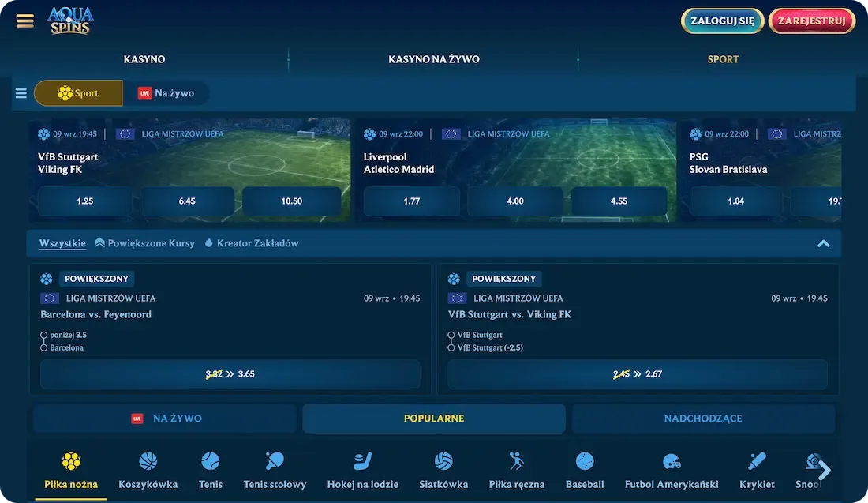Select the Kreator Zakładów filter
Viewport: 868px width, 503px height.
[252, 243]
